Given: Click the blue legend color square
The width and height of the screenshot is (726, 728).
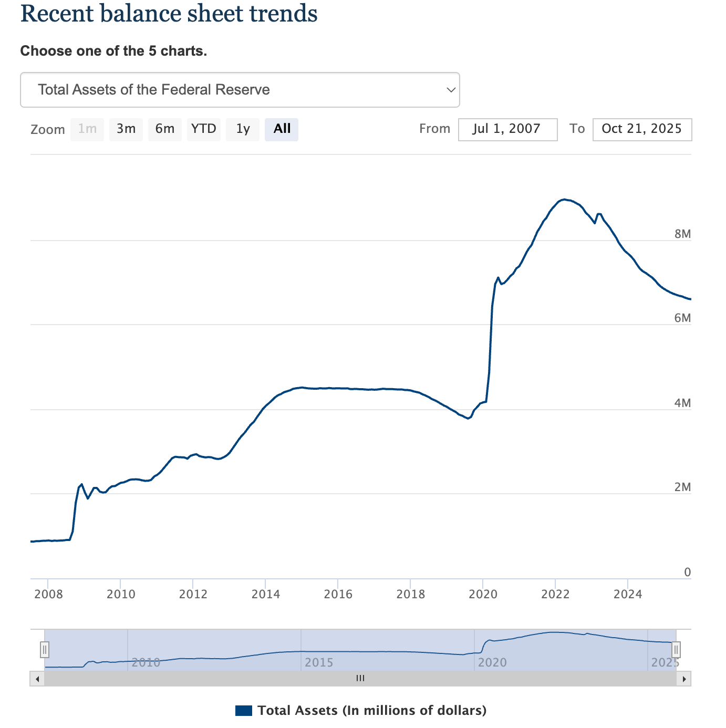Looking at the screenshot, I should coord(244,711).
